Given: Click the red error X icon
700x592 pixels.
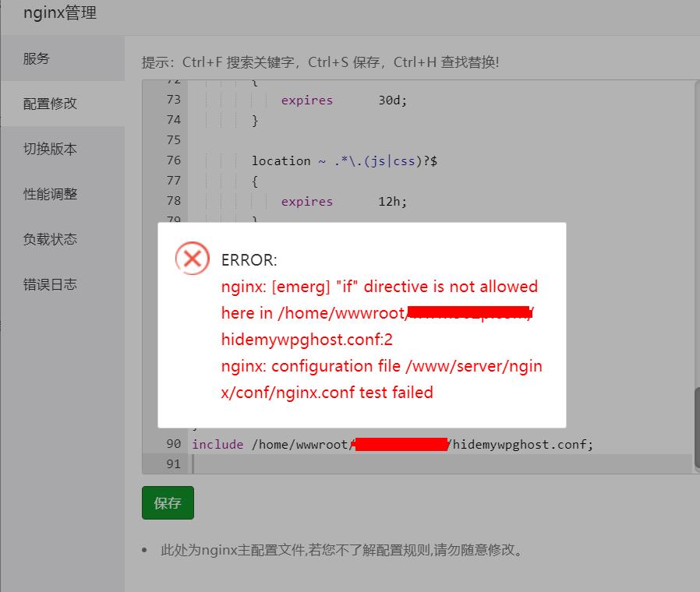Looking at the screenshot, I should click(x=193, y=258).
